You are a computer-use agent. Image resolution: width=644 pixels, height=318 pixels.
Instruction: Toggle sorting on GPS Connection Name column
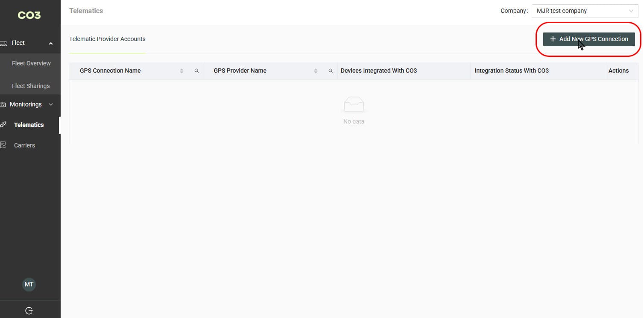pos(181,71)
